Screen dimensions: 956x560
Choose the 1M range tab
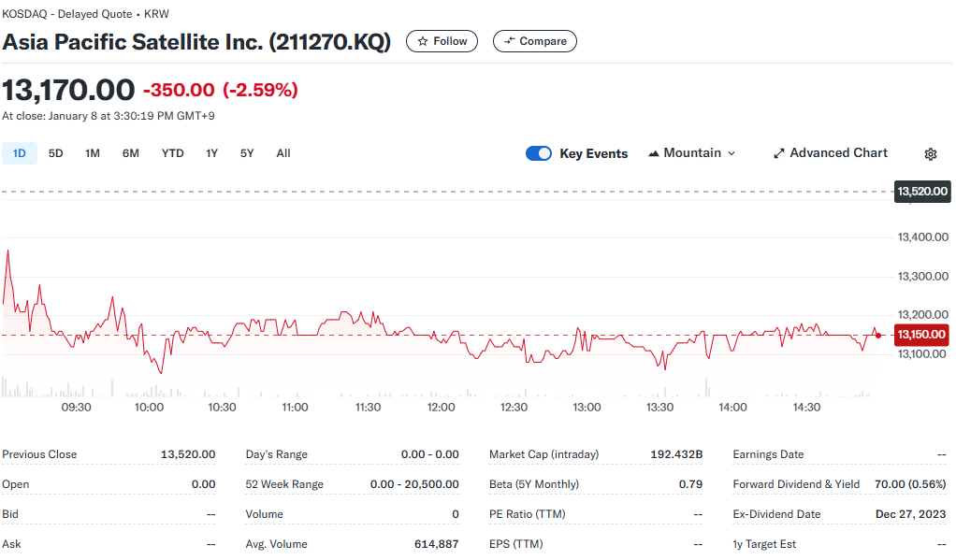[93, 153]
